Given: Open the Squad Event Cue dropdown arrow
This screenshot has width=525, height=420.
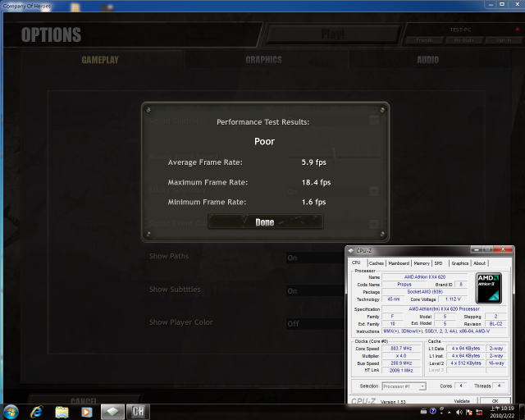Looking at the screenshot, I should pos(374,224).
